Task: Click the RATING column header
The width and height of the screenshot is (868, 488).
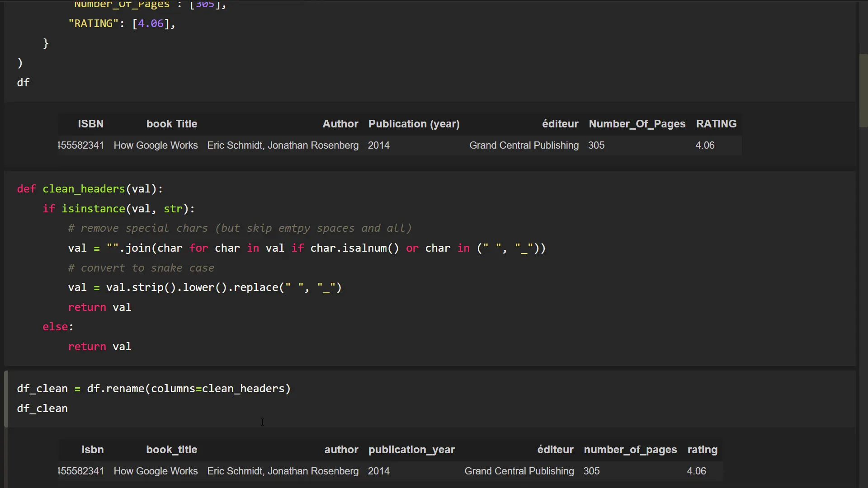Action: (x=716, y=124)
